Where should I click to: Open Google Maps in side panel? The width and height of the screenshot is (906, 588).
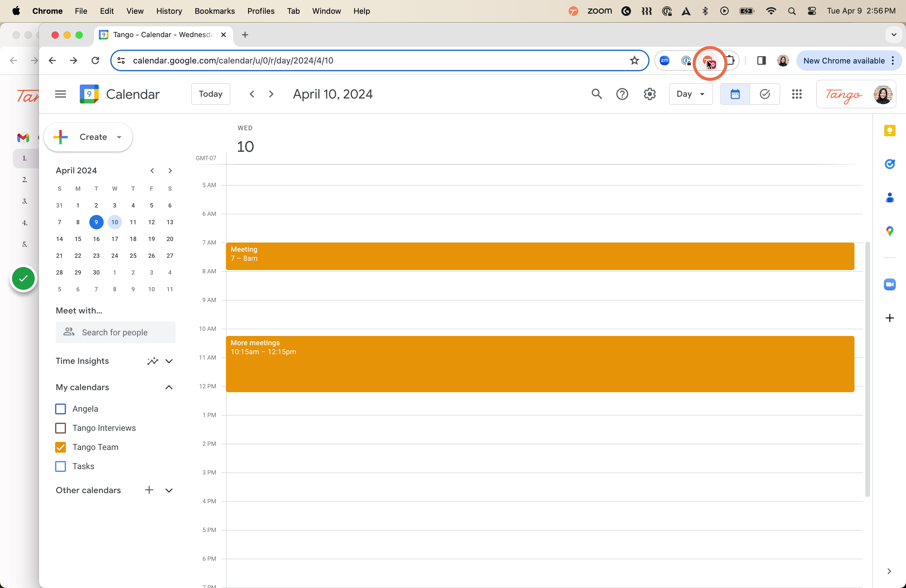890,231
